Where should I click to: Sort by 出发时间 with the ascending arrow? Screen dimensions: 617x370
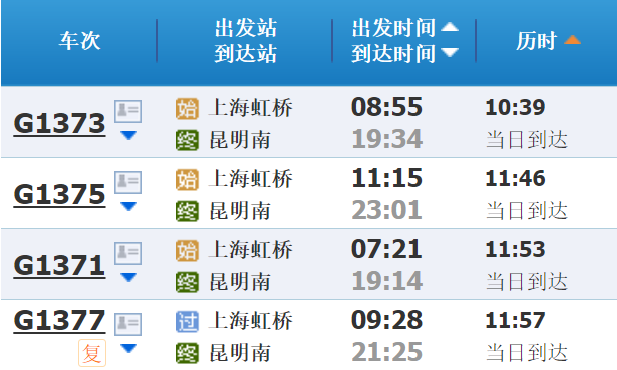coord(450,27)
